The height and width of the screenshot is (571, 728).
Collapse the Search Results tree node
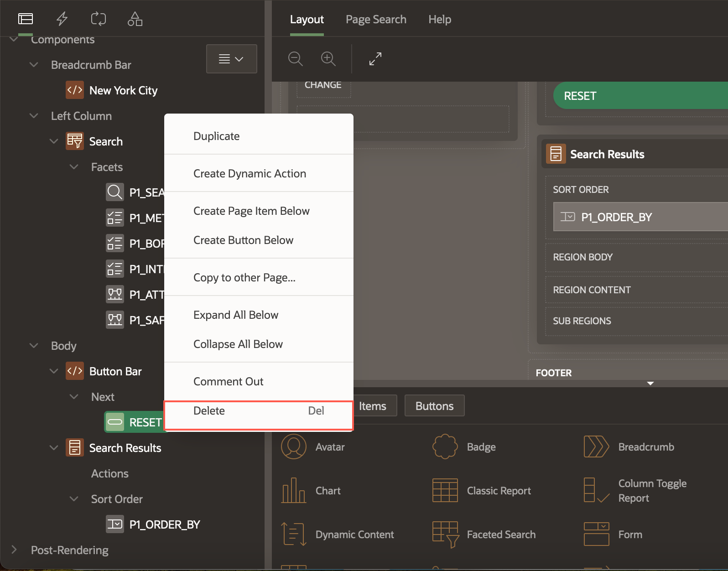(x=54, y=448)
